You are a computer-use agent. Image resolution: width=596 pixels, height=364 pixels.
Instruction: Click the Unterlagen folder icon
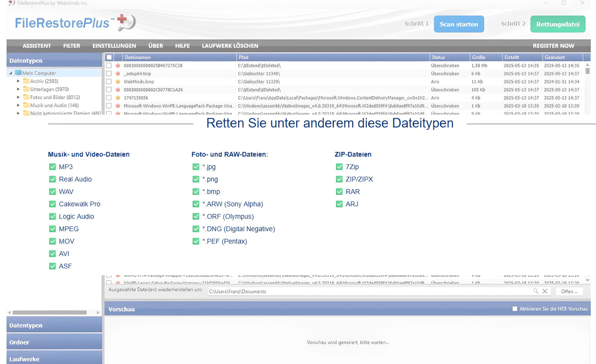[26, 89]
